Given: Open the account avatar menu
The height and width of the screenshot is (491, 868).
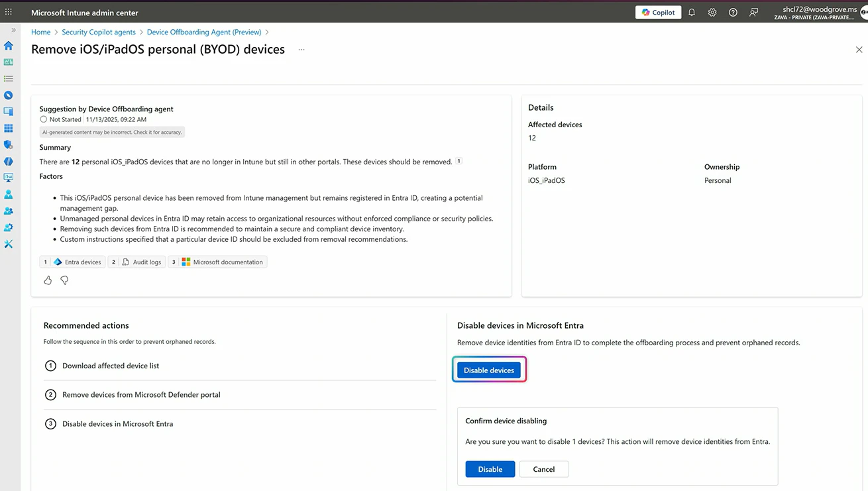Looking at the screenshot, I should [x=863, y=13].
